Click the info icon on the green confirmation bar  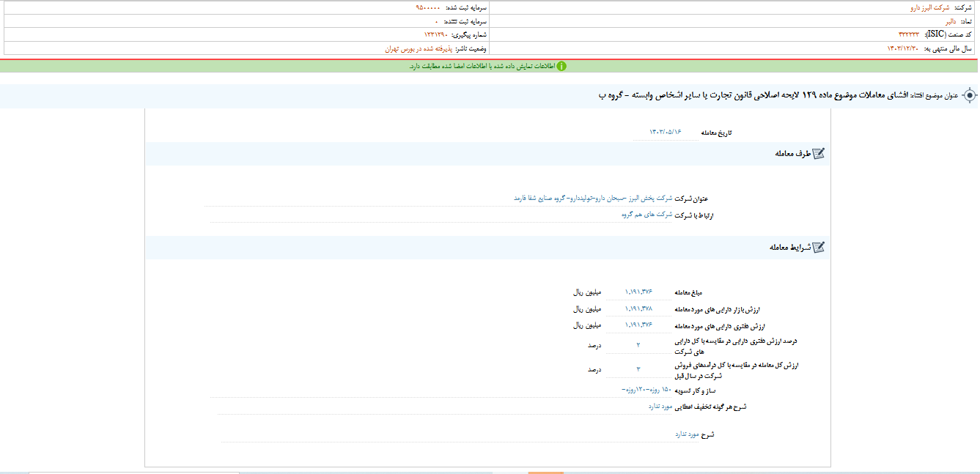pyautogui.click(x=563, y=64)
